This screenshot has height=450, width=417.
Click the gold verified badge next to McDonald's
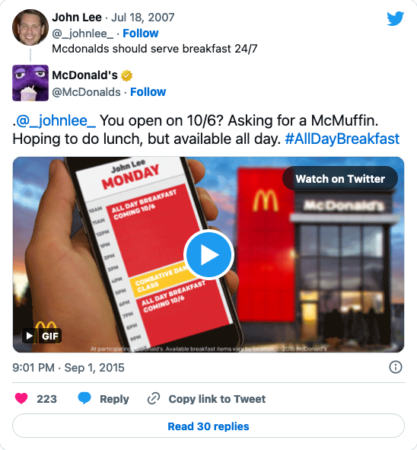click(x=127, y=76)
